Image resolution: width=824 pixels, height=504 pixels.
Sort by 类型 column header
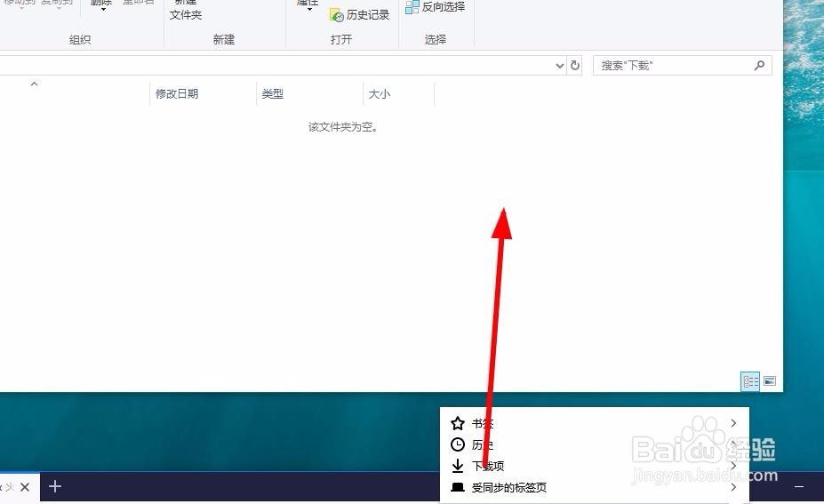coord(272,93)
